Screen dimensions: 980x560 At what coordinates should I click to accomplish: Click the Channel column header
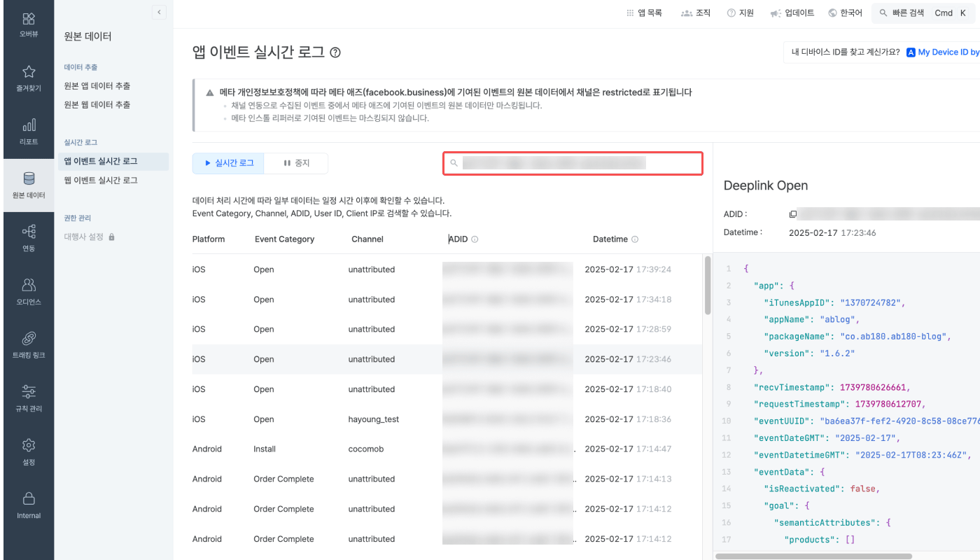(367, 239)
